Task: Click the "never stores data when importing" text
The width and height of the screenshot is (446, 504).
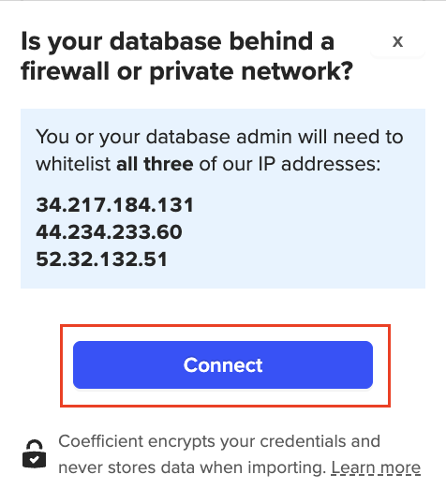Action: [x=192, y=467]
